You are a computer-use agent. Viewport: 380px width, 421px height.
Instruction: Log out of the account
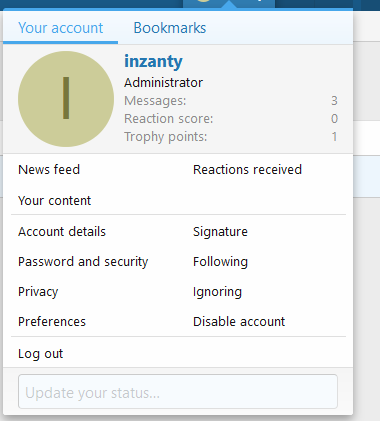40,354
